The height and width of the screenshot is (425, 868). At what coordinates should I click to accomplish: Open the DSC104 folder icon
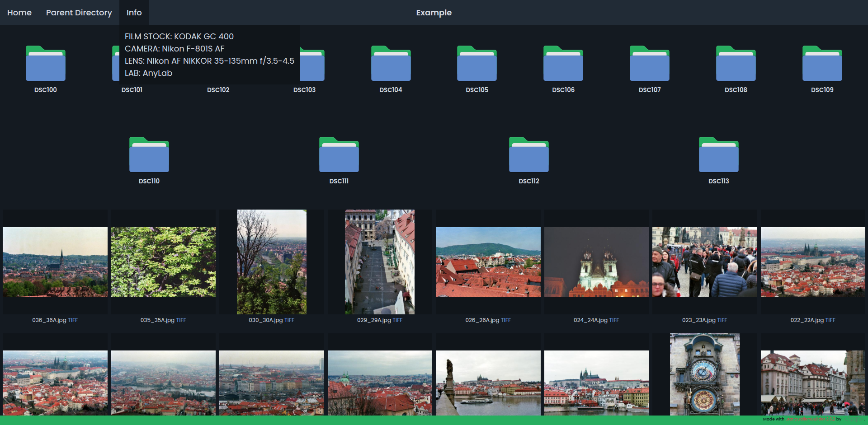click(x=391, y=64)
